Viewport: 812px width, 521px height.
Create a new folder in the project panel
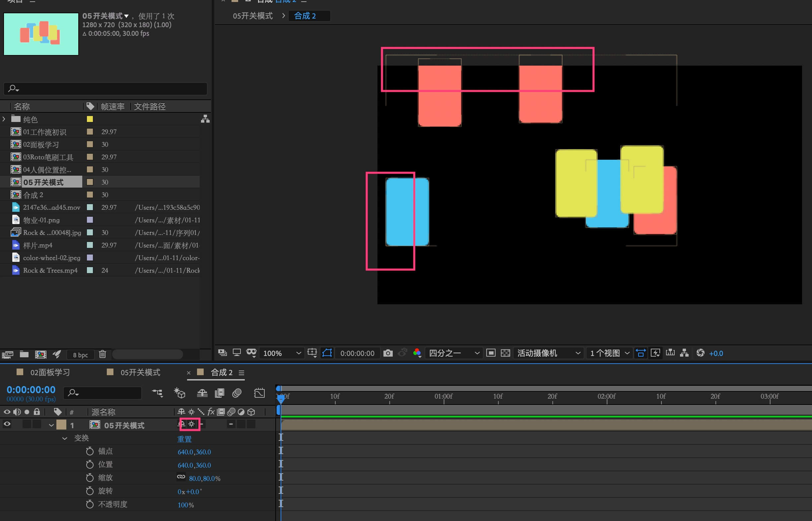24,354
